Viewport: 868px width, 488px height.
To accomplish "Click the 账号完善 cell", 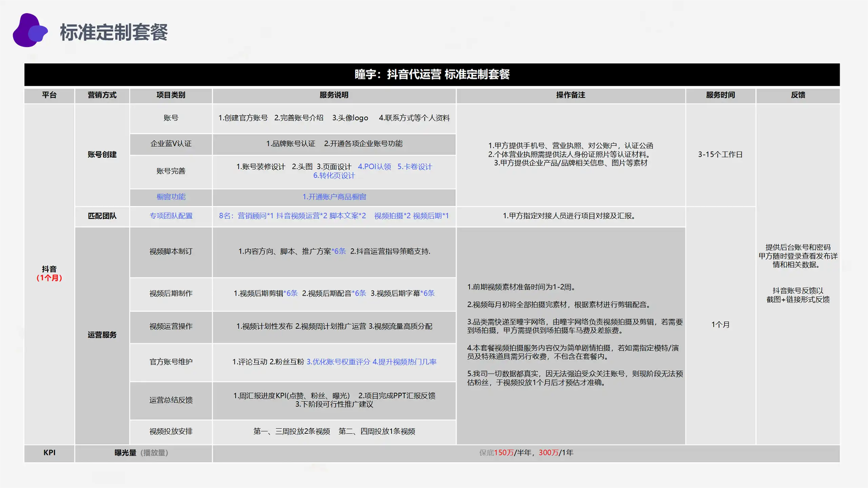I will tap(171, 171).
